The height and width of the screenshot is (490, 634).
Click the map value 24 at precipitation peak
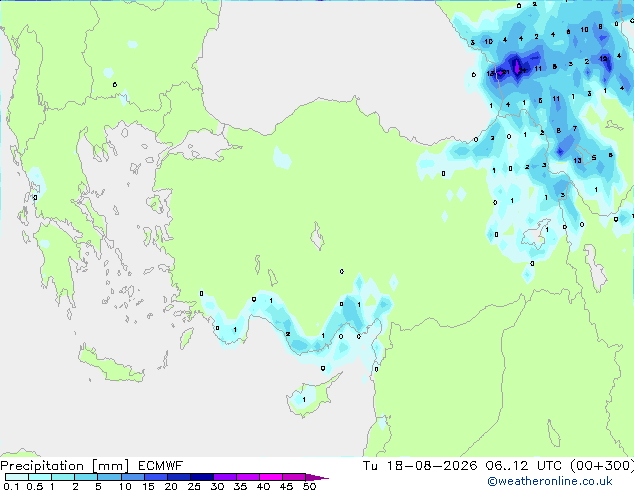(x=522, y=70)
